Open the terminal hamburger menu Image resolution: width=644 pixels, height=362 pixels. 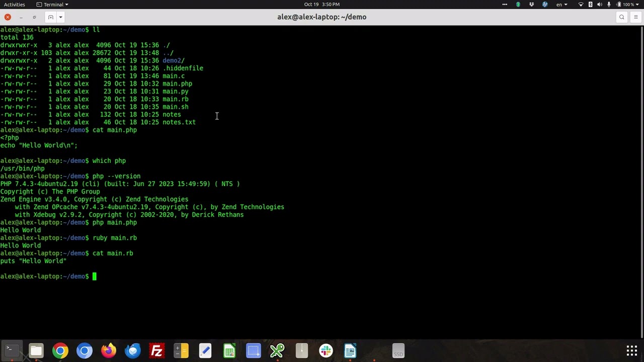point(635,17)
